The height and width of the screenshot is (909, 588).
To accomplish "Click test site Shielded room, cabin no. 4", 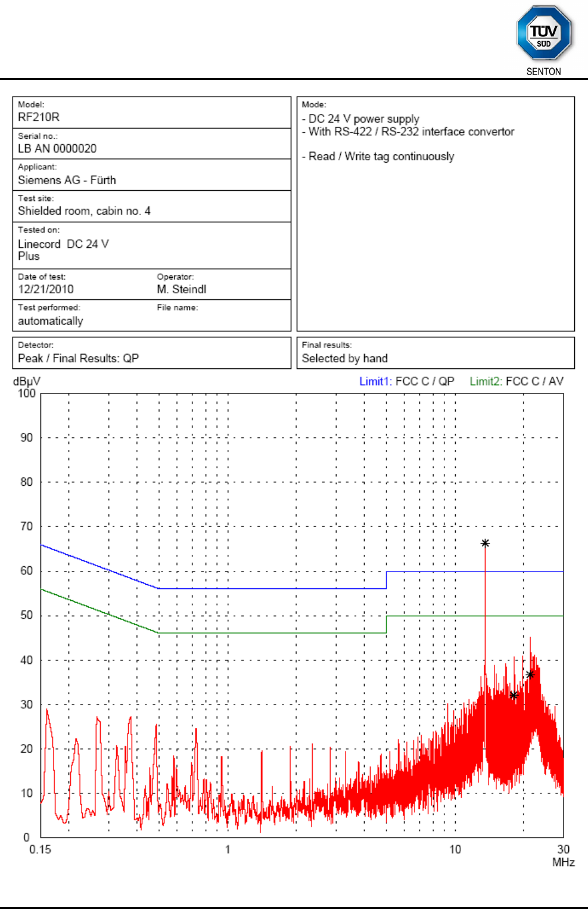I will (84, 211).
